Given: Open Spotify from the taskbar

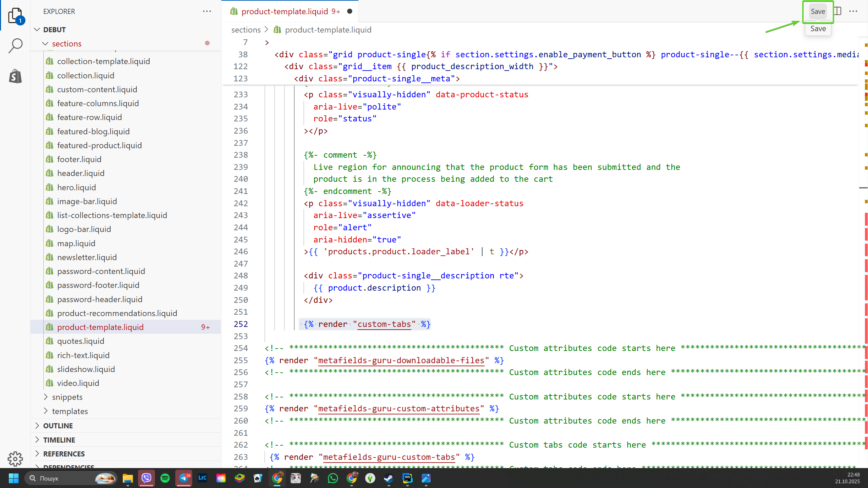Looking at the screenshot, I should coord(165,478).
